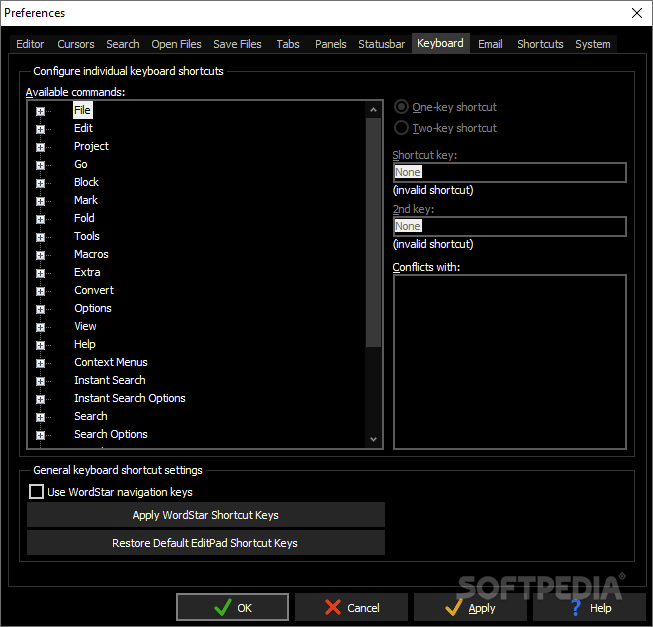Switch to the Save Files tab
The image size is (653, 627).
point(237,44)
